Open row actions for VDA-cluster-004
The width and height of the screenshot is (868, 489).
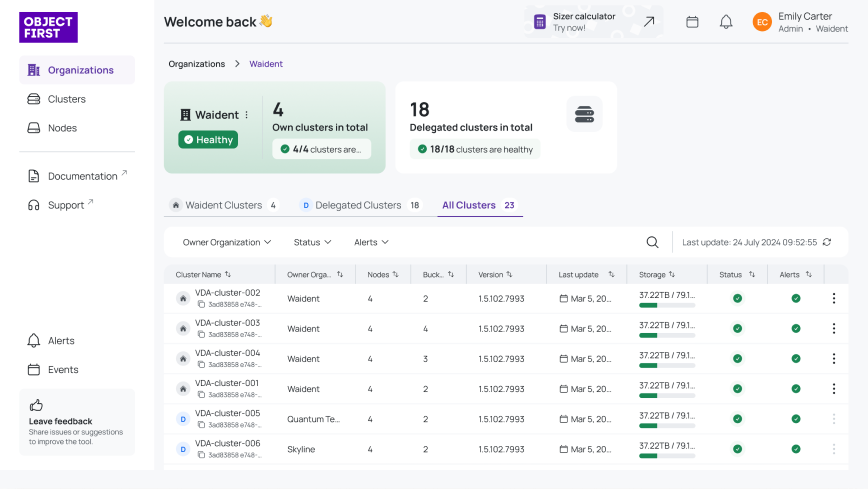834,359
